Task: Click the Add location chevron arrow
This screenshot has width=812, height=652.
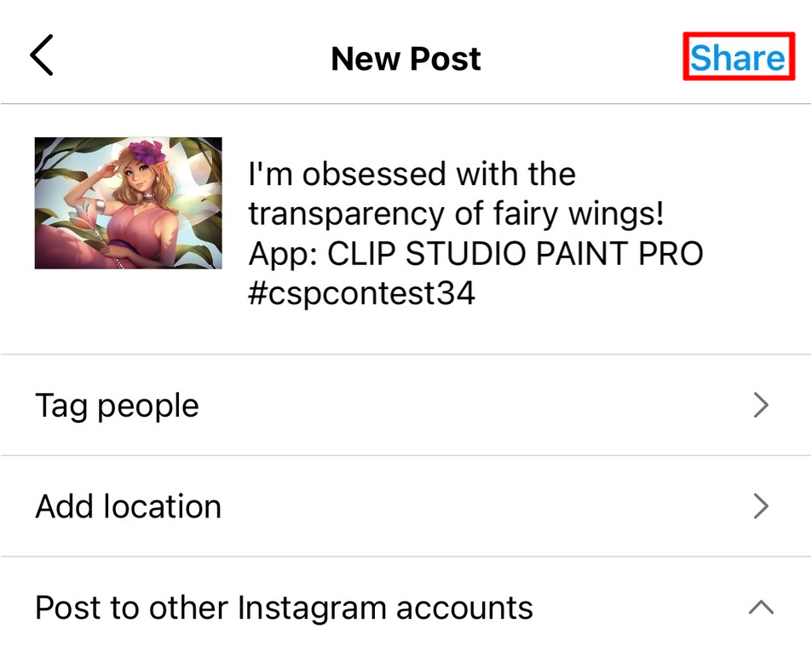Action: click(761, 507)
